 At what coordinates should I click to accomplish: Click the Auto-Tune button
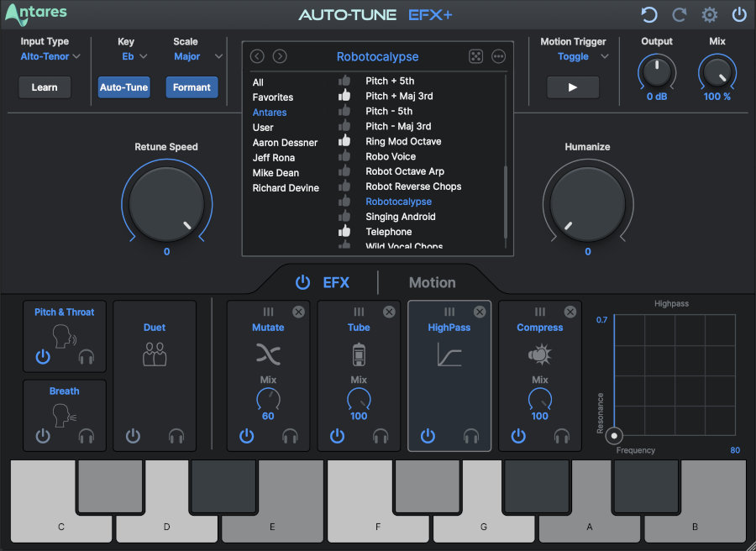click(123, 87)
